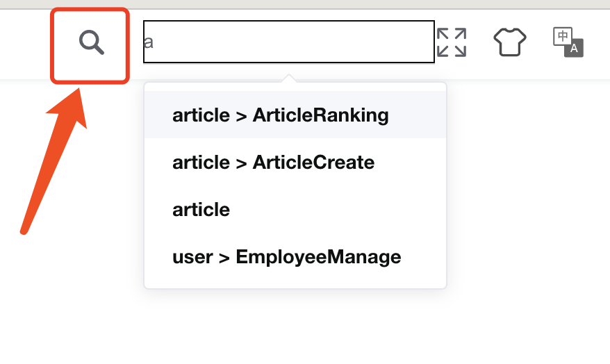Expand the page to fullscreen mode
This screenshot has width=610, height=364.
[x=451, y=42]
